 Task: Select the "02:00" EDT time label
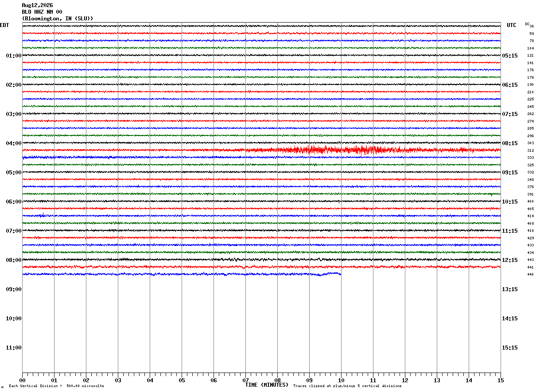click(14, 85)
